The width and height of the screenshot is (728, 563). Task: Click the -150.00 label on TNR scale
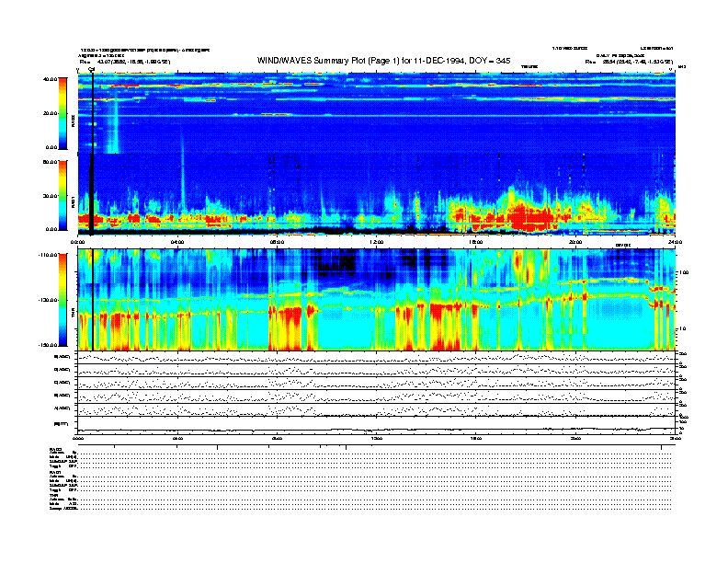49,345
